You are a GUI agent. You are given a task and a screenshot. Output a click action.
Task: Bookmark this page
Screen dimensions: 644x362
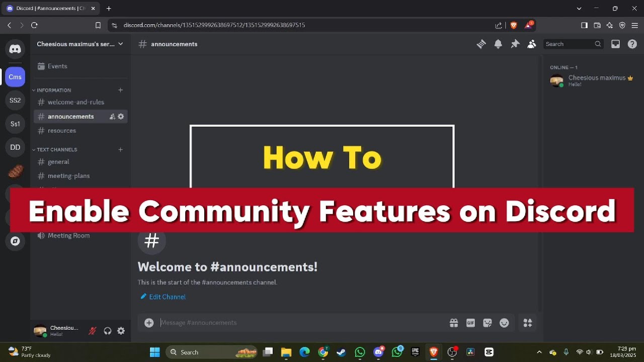point(98,25)
